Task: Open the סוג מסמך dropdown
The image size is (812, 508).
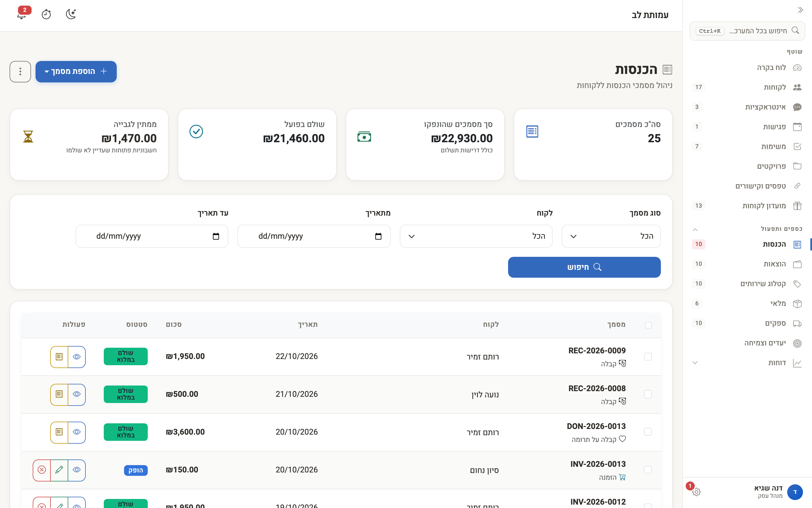Action: click(611, 236)
